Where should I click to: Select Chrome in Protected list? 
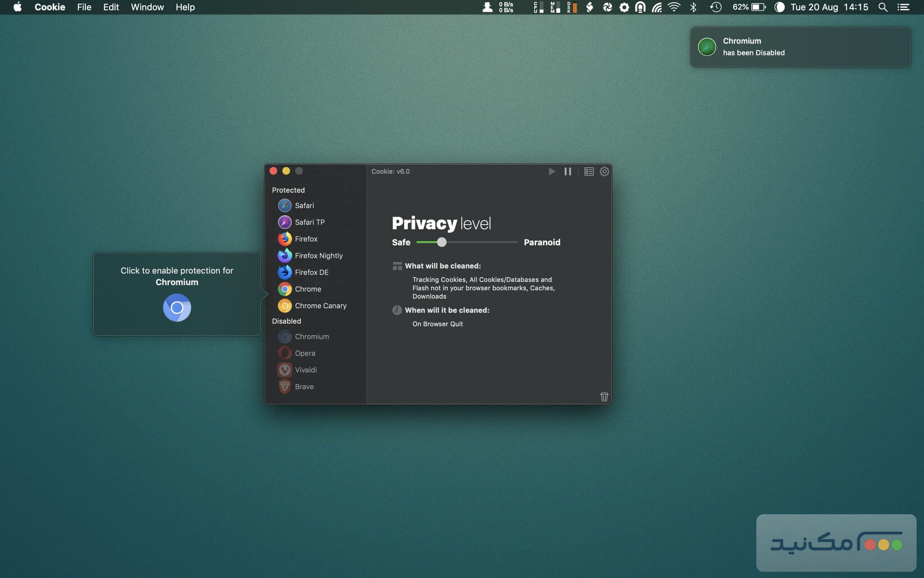308,289
